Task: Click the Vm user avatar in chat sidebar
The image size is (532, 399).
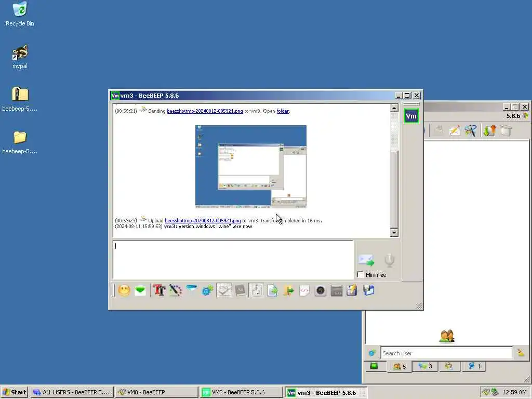Action: tap(411, 116)
